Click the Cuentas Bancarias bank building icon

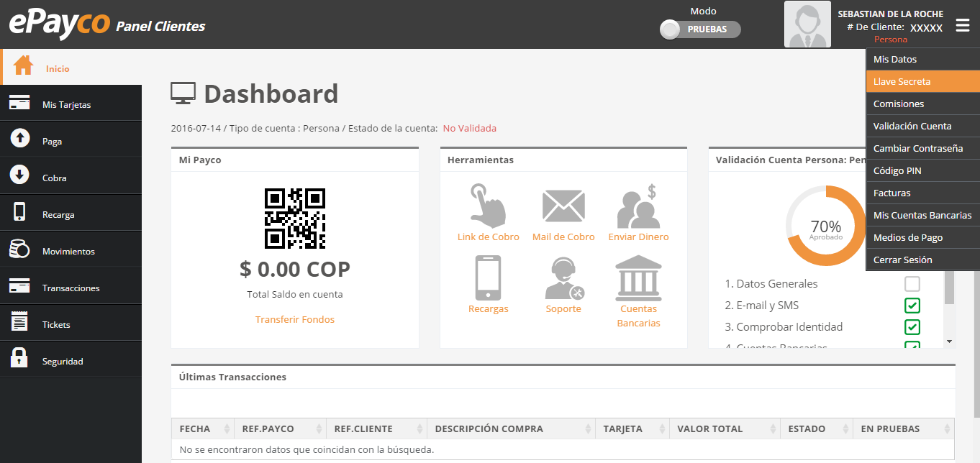(638, 278)
